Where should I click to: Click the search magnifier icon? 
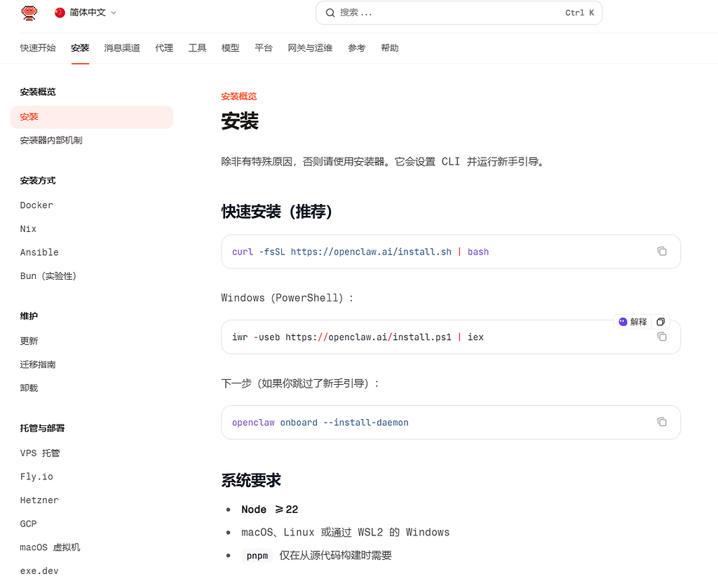pyautogui.click(x=330, y=13)
